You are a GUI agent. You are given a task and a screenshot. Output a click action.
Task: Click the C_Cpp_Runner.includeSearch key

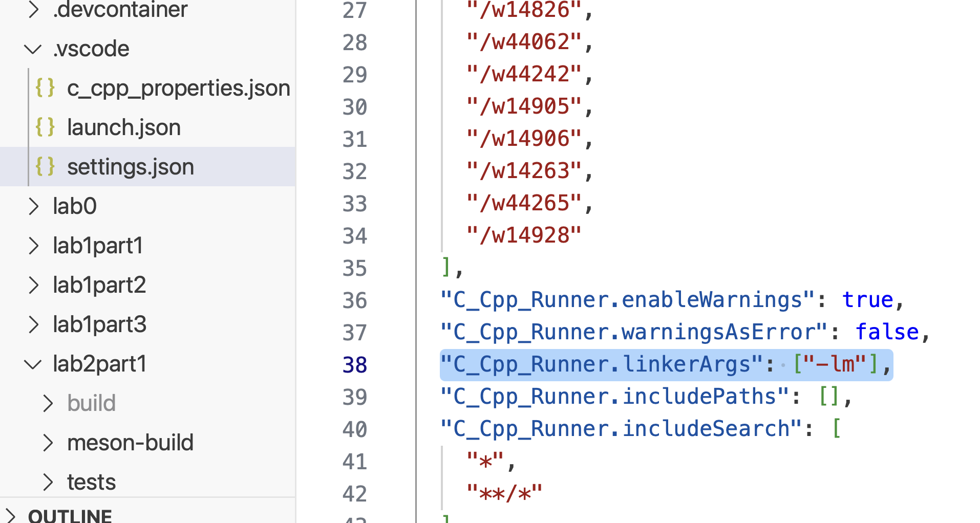(621, 429)
